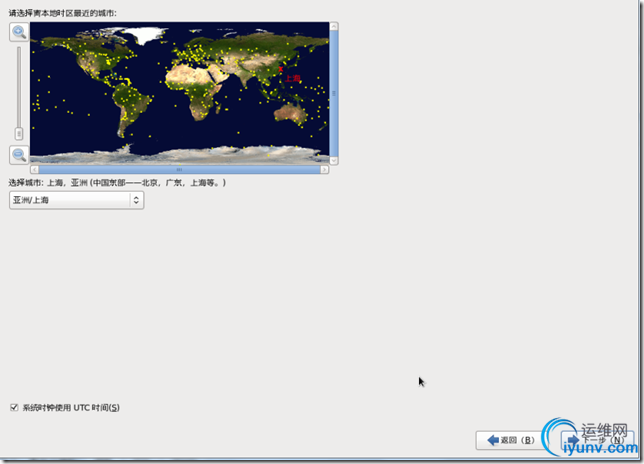The width and height of the screenshot is (644, 464).
Task: Zoom out on the timezone map
Action: tap(19, 155)
